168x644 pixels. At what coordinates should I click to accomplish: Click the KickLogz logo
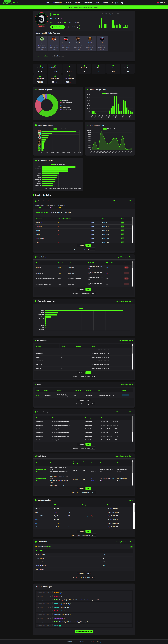(x=7, y=3)
